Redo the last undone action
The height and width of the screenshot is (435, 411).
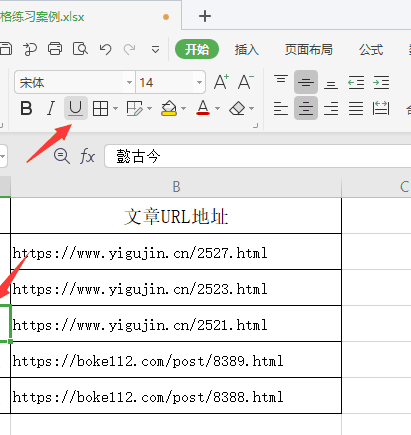point(129,49)
